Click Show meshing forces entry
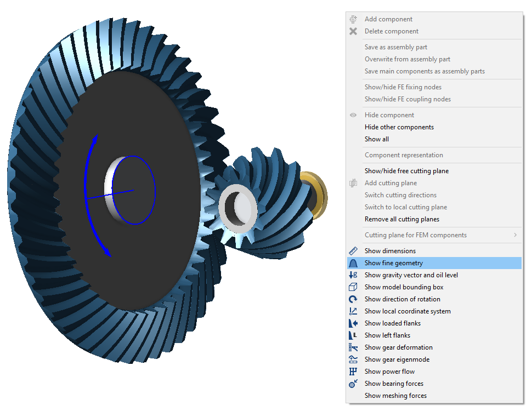Screen dimensions: 532x411 coord(395,396)
